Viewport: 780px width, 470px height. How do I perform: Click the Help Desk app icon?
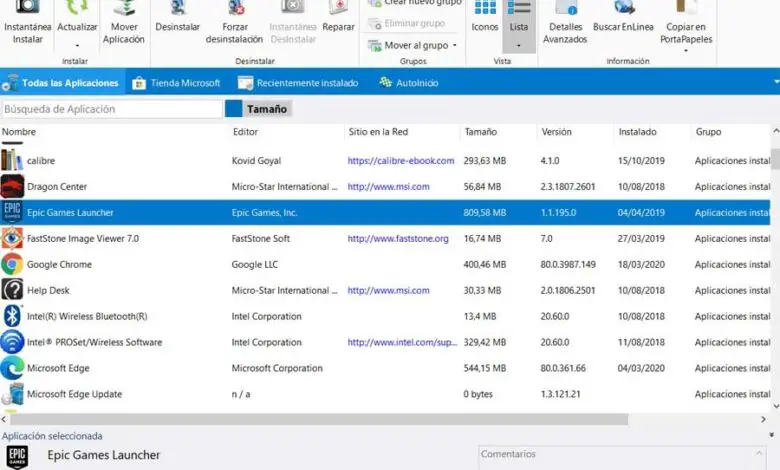12,290
